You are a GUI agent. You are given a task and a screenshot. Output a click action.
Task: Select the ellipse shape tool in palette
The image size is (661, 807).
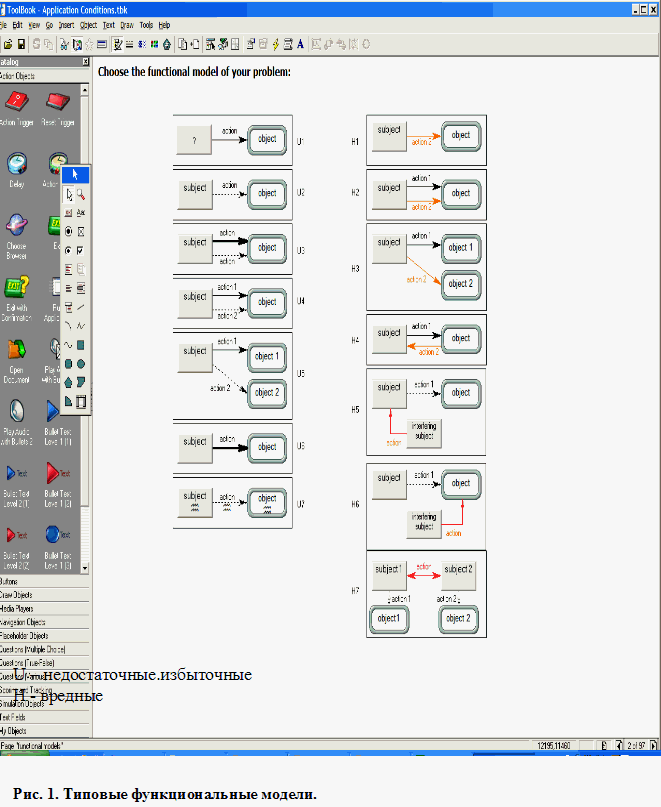81,364
